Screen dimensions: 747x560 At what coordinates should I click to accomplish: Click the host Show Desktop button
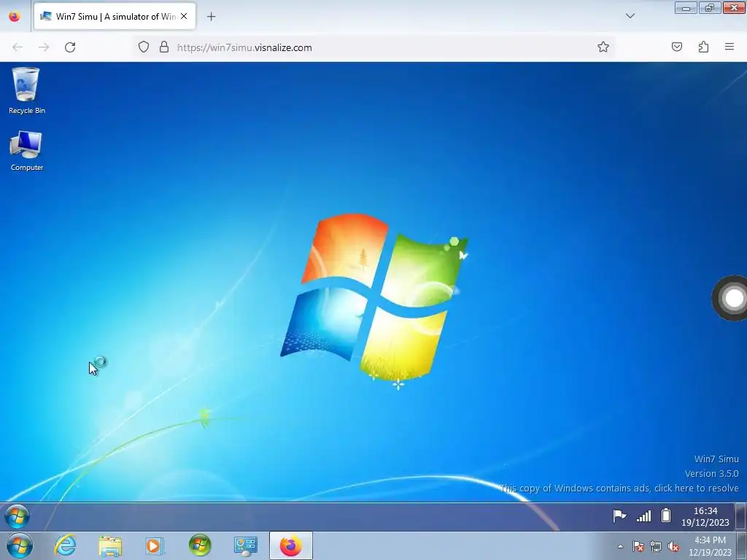coord(742,546)
